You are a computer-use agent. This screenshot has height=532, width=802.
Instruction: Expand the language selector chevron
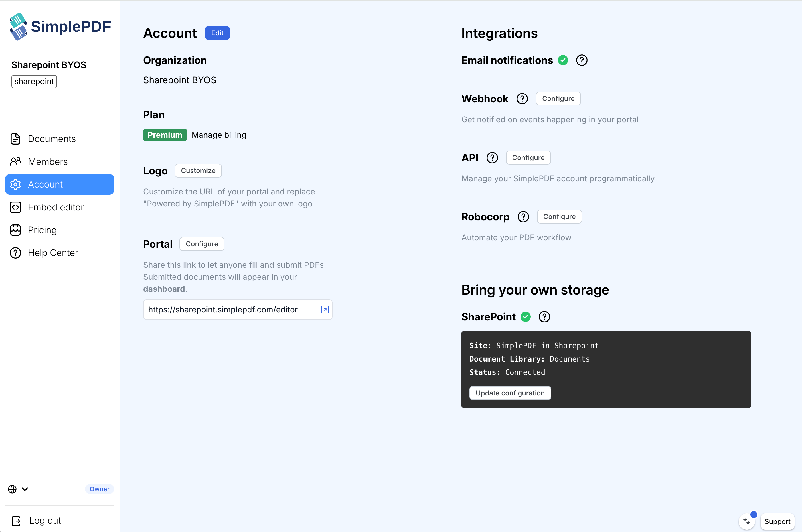(25, 489)
